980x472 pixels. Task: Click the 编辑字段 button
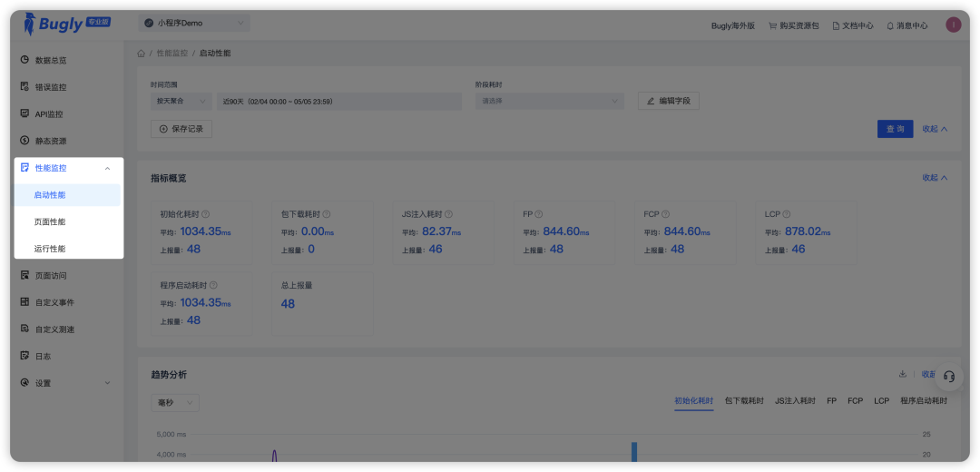(668, 101)
